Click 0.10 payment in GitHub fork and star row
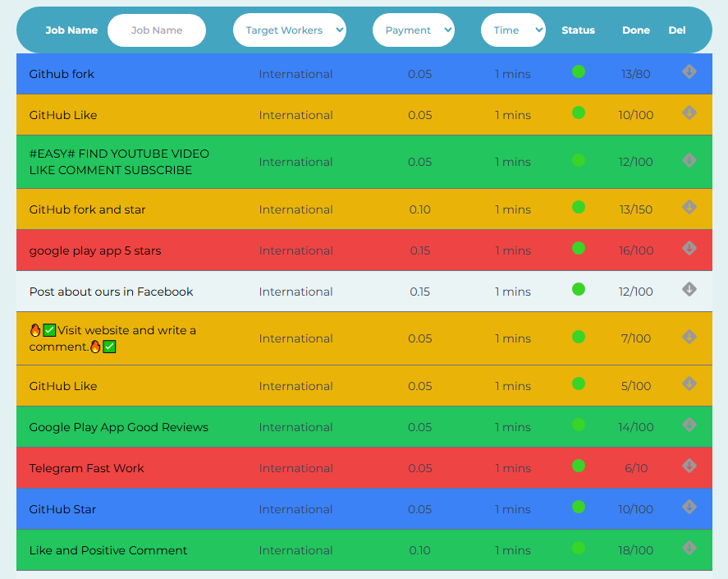Viewport: 728px width, 579px height. point(419,209)
